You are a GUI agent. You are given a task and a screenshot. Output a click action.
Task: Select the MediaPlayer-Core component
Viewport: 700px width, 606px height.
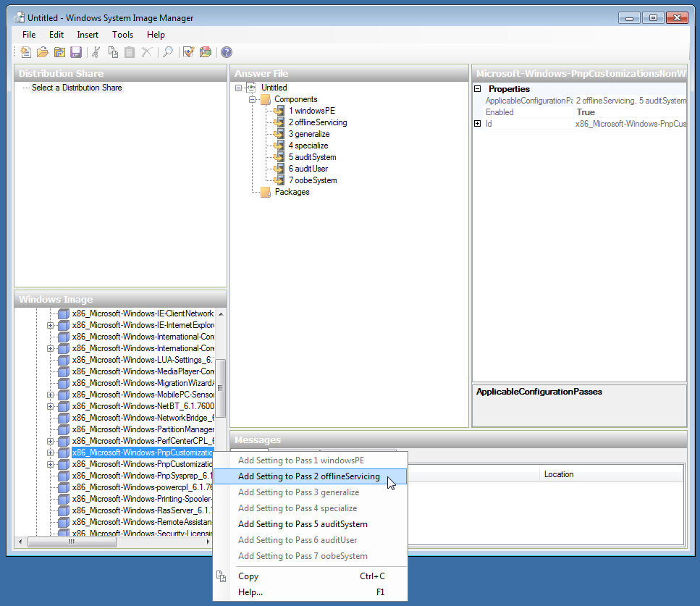(x=143, y=371)
